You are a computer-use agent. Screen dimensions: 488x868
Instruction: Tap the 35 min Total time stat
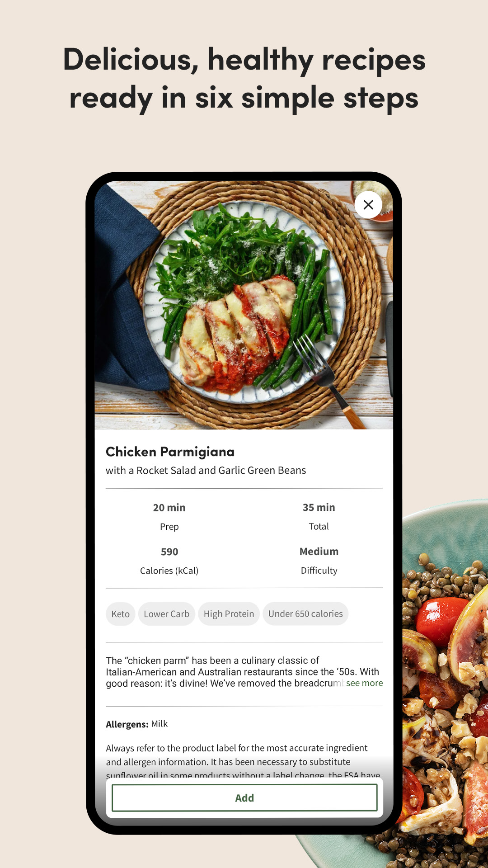(319, 517)
